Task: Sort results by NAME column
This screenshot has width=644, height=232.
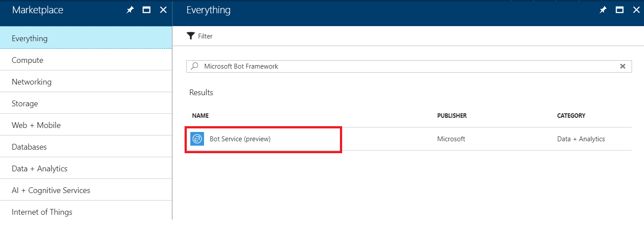Action: (x=201, y=116)
